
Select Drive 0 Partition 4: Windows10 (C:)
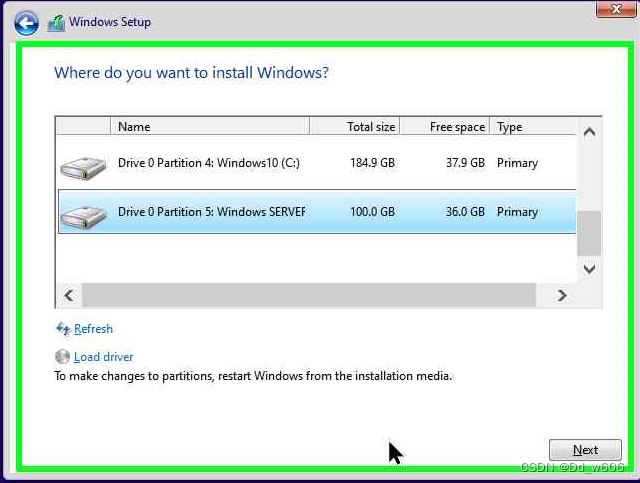[x=317, y=163]
